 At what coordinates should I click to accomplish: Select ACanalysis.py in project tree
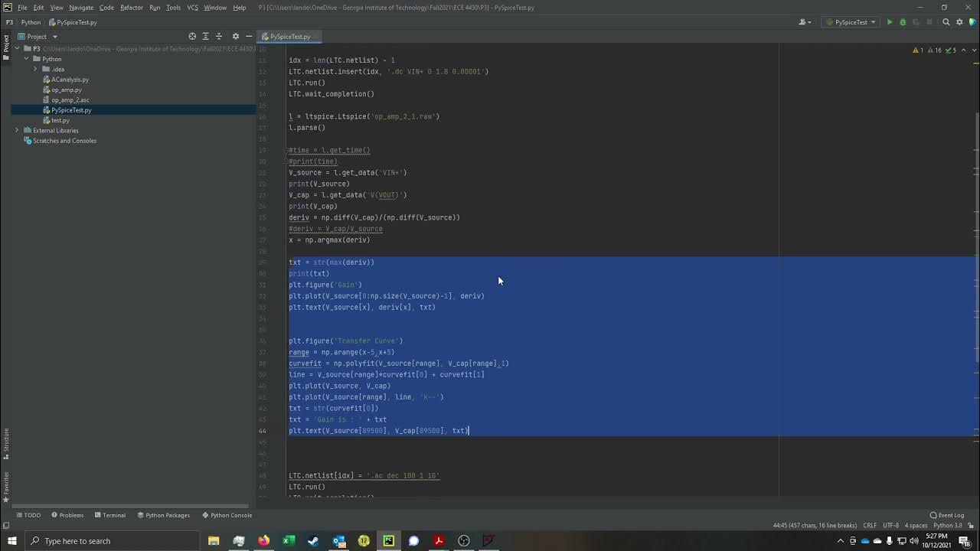70,80
